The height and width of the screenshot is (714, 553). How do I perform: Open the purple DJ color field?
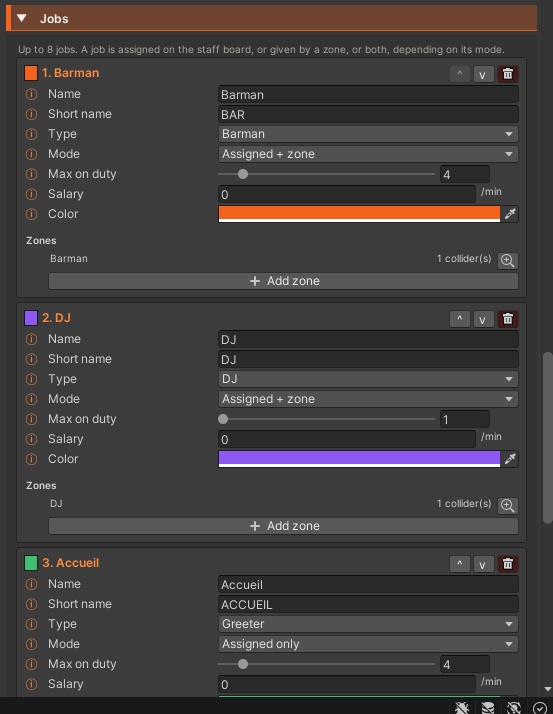[359, 459]
